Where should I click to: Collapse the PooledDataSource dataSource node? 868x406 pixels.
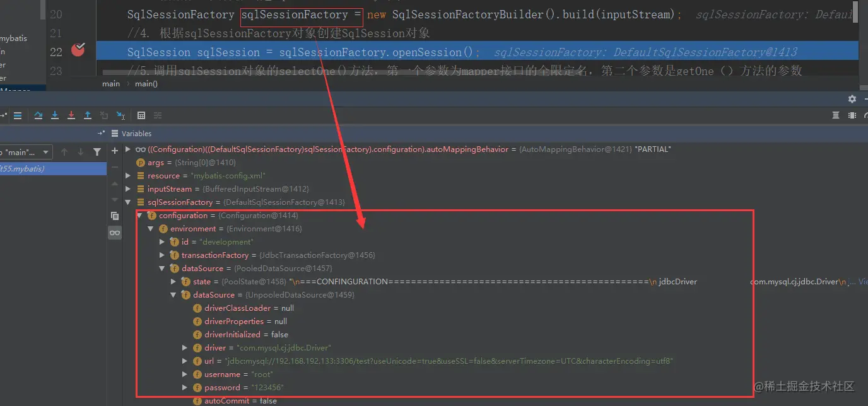coord(162,269)
